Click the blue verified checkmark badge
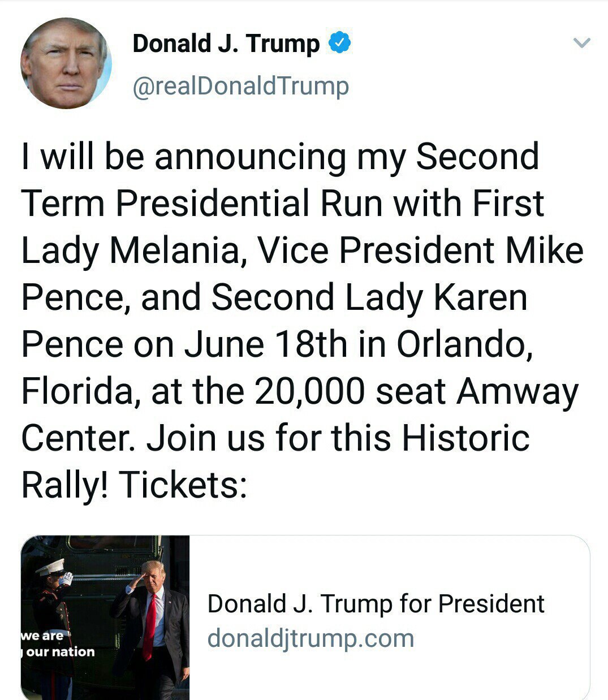The image size is (608, 700). coord(340,43)
